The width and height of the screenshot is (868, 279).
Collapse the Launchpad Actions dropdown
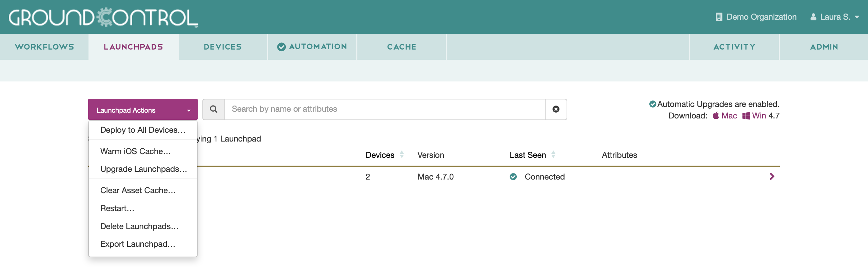click(x=143, y=110)
